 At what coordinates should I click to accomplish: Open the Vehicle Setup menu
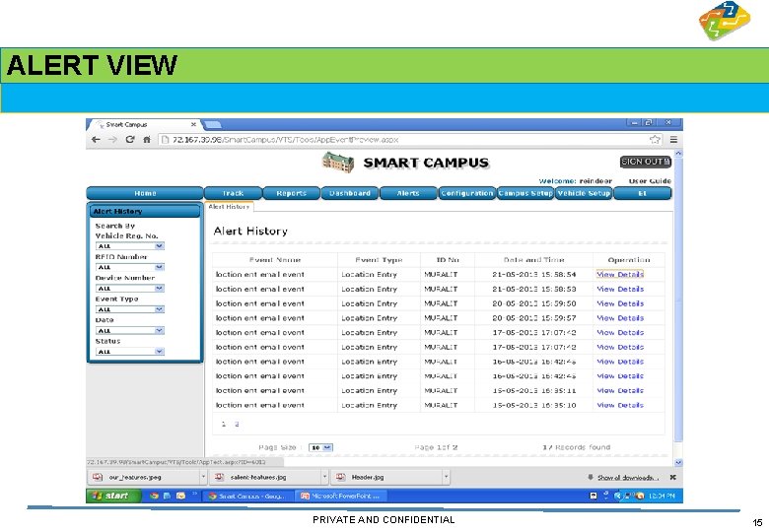[x=584, y=193]
